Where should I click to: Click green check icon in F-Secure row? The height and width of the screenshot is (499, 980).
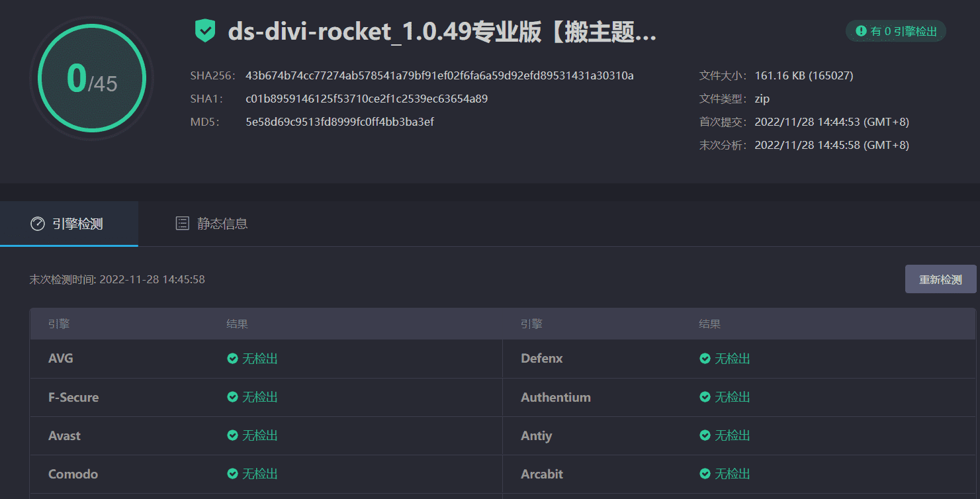tap(232, 397)
